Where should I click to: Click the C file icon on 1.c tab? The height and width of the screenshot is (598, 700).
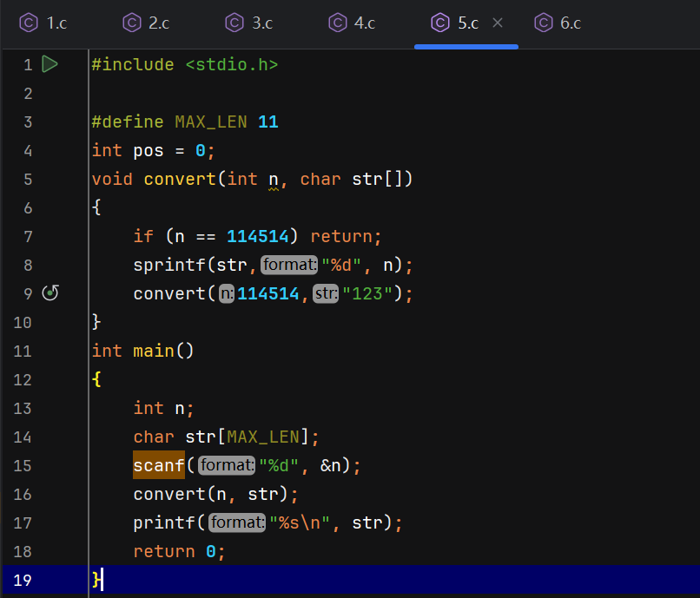(x=29, y=23)
